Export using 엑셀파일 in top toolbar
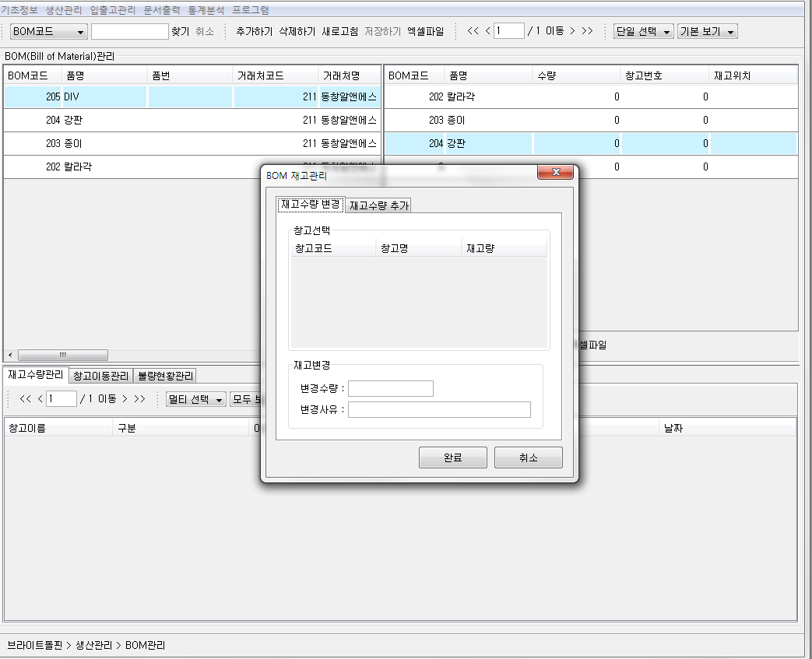The height and width of the screenshot is (659, 812). (x=425, y=32)
